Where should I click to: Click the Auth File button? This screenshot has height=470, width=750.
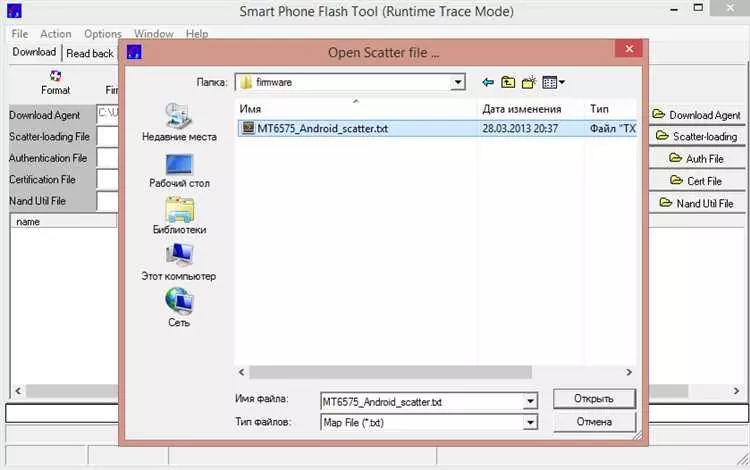(696, 159)
